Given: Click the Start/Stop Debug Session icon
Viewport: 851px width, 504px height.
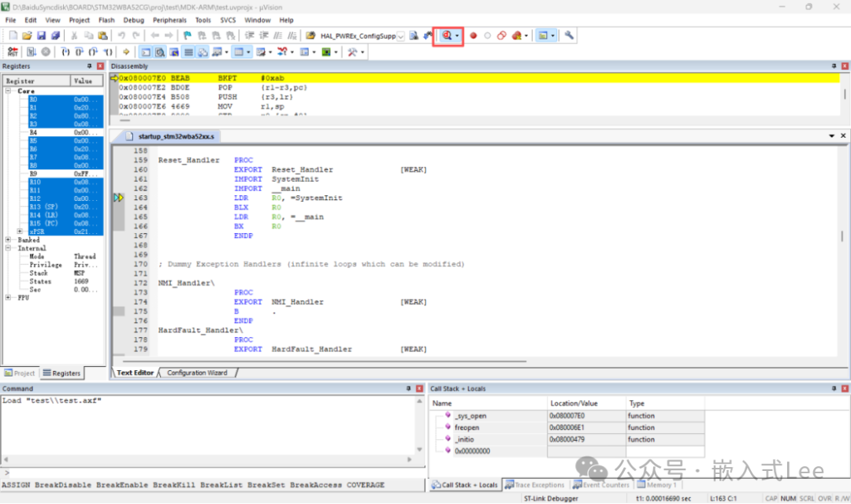Looking at the screenshot, I should [447, 35].
